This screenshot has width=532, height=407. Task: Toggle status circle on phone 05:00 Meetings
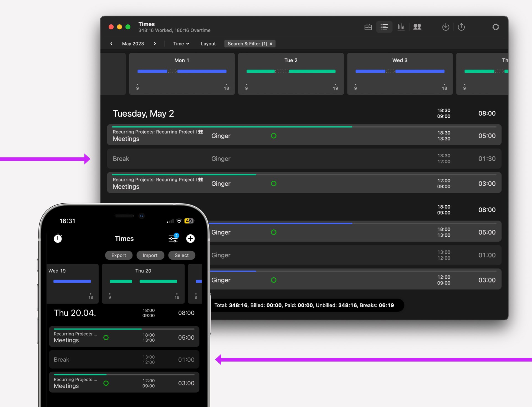(106, 337)
